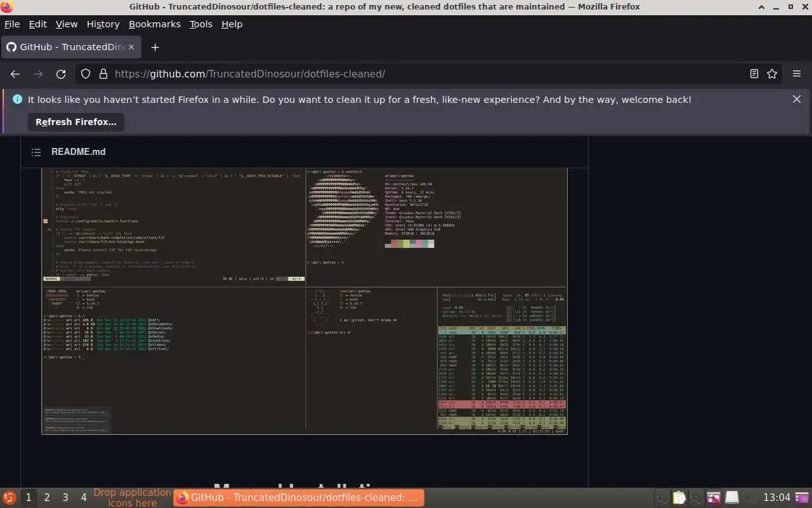Screen dimensions: 812x508
Task: Open the Firefox hamburger application menu
Action: click(797, 74)
